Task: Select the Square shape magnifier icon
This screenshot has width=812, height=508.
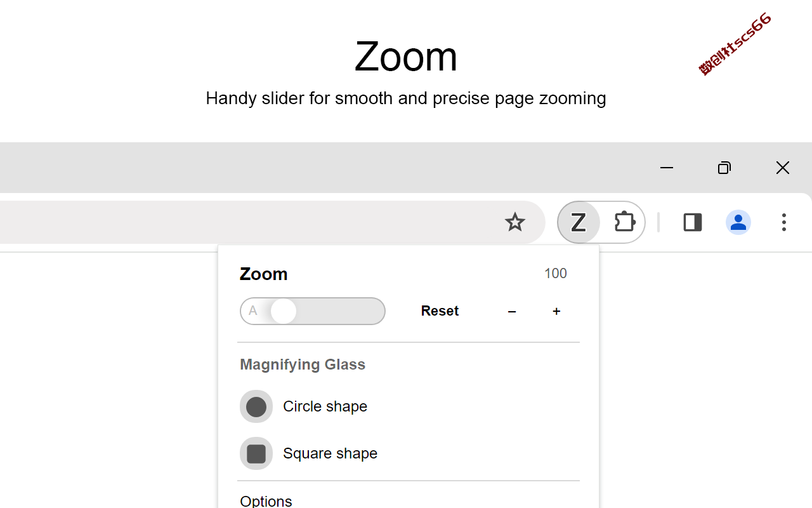Action: [x=256, y=453]
